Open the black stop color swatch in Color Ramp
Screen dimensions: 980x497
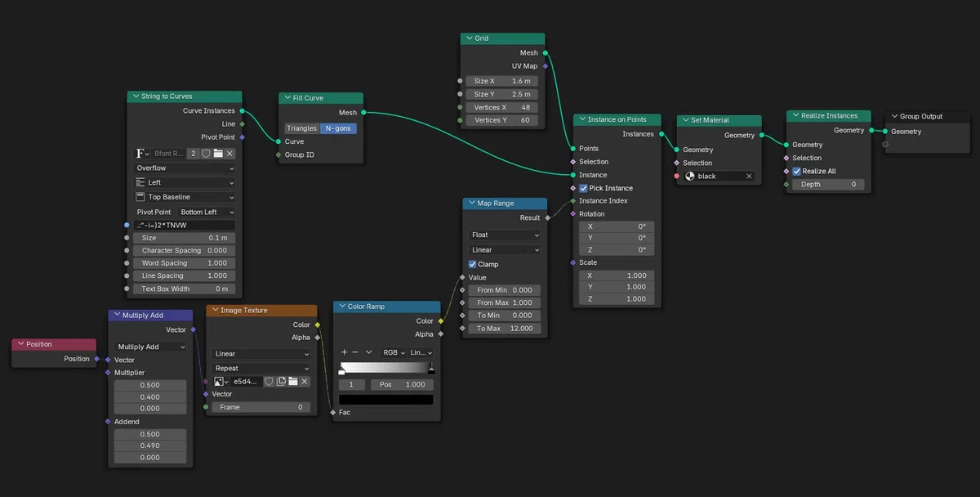[x=386, y=400]
